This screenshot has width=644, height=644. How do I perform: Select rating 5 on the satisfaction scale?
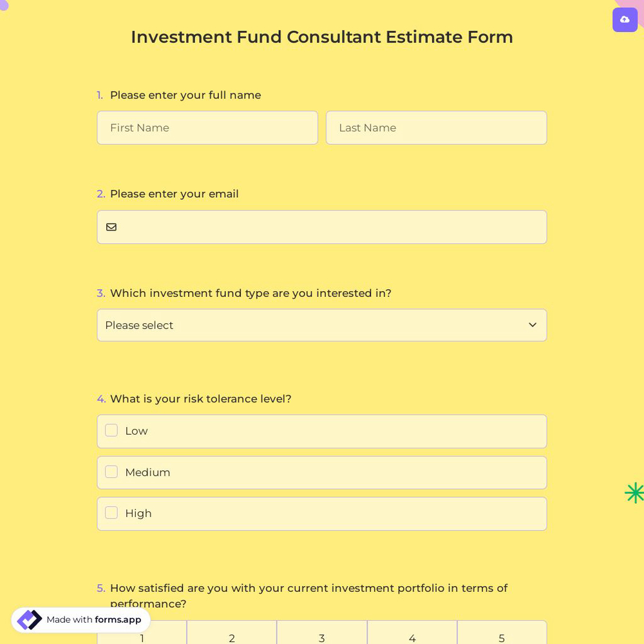pyautogui.click(x=502, y=638)
